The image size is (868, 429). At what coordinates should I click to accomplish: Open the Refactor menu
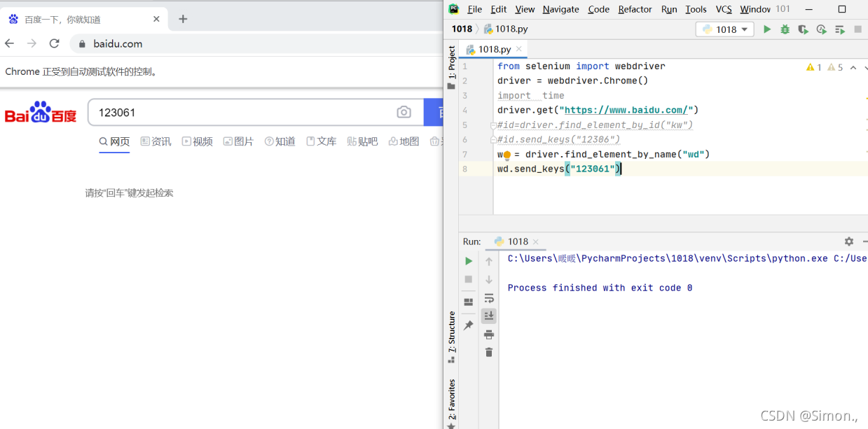tap(635, 9)
